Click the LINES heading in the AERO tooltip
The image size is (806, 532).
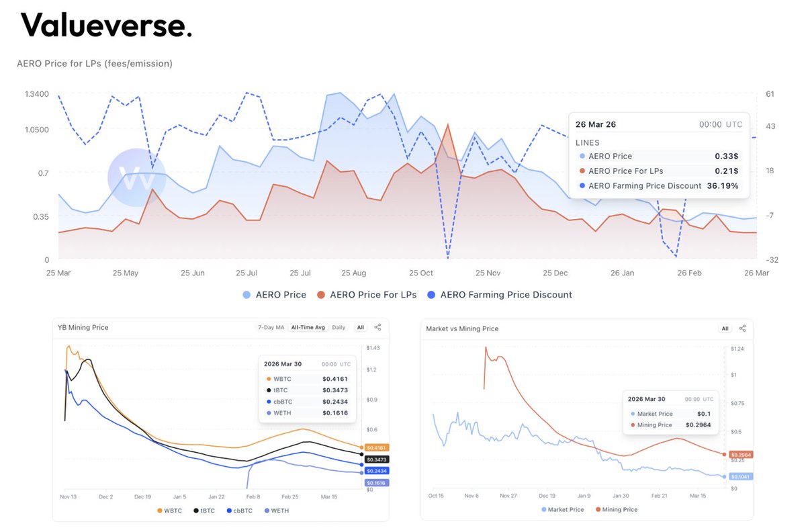point(588,142)
